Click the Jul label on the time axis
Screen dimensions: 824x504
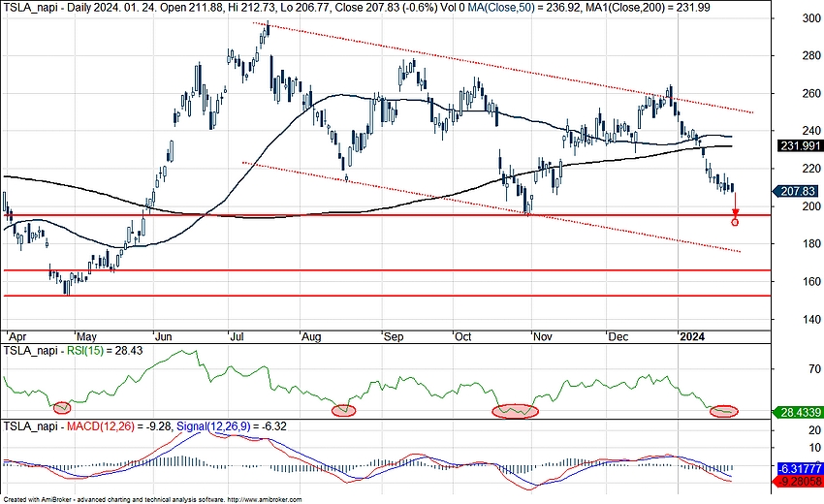pyautogui.click(x=237, y=337)
